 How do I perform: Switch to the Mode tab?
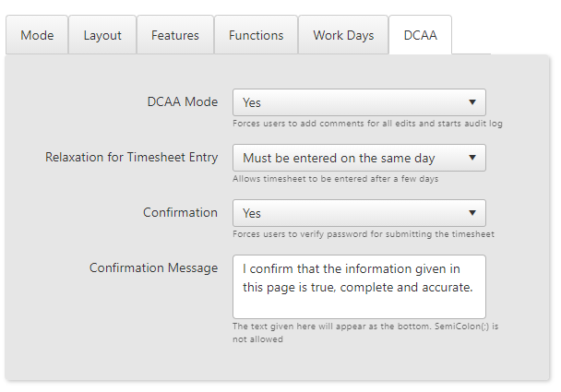tap(37, 35)
